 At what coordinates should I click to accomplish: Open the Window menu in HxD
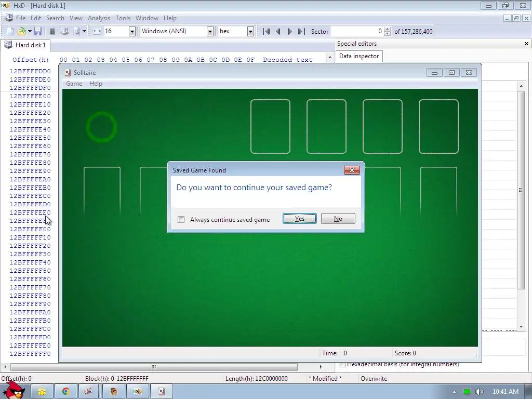147,18
